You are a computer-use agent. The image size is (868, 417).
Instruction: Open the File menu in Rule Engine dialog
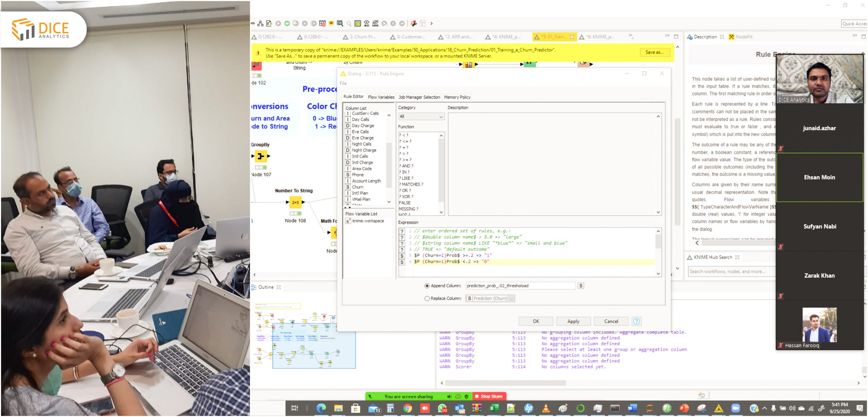(x=343, y=83)
